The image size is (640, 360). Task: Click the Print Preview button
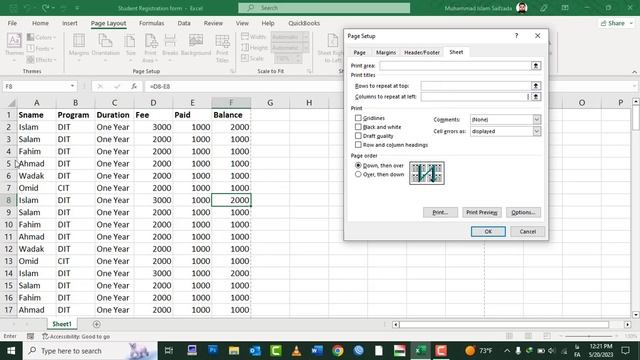(482, 212)
